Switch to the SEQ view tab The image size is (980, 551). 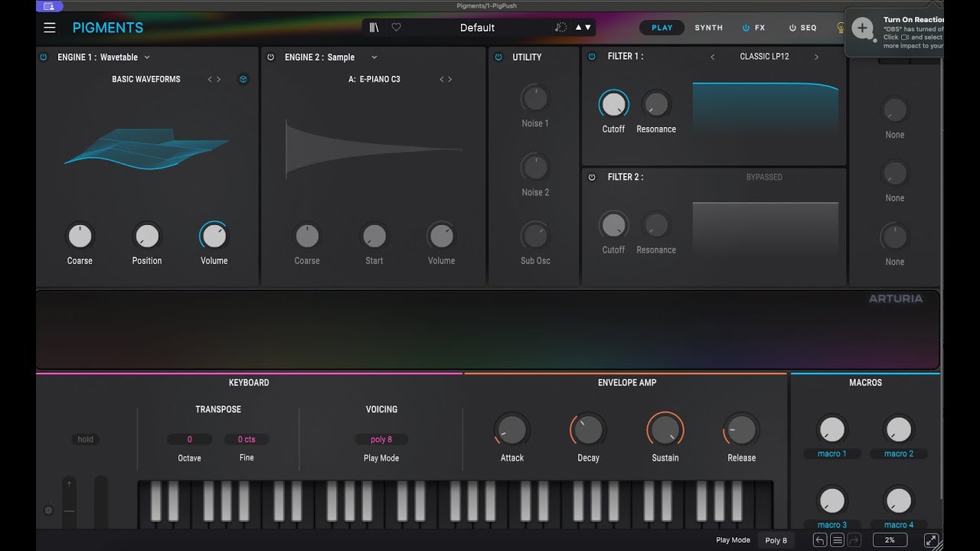[808, 28]
